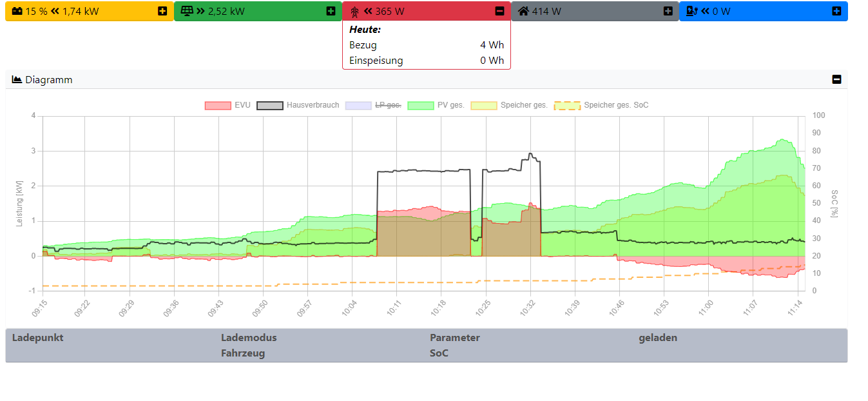Expand the blue charge point card
The height and width of the screenshot is (401, 868).
click(x=836, y=11)
